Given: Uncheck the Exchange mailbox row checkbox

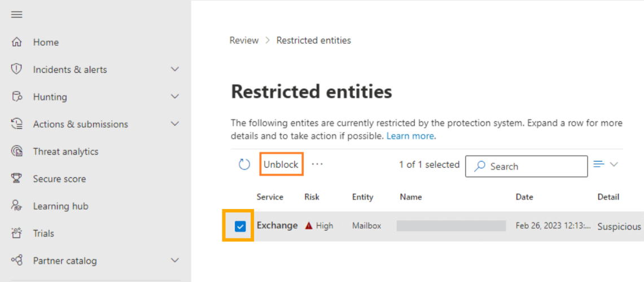Looking at the screenshot, I should point(240,226).
